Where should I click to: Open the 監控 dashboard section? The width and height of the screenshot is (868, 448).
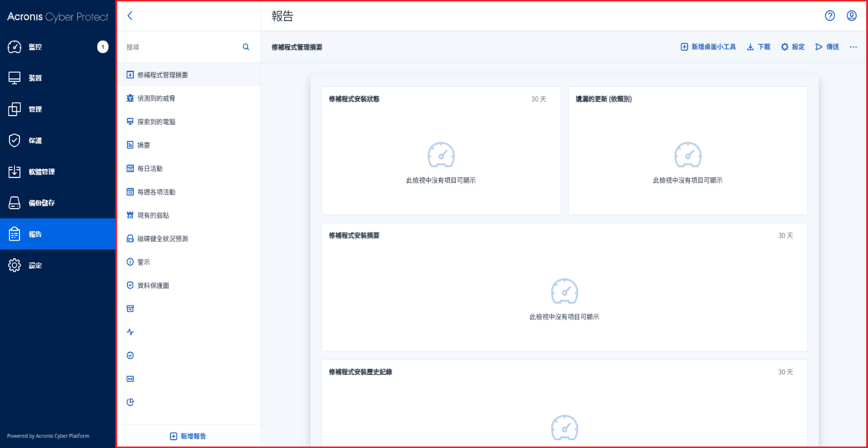57,47
